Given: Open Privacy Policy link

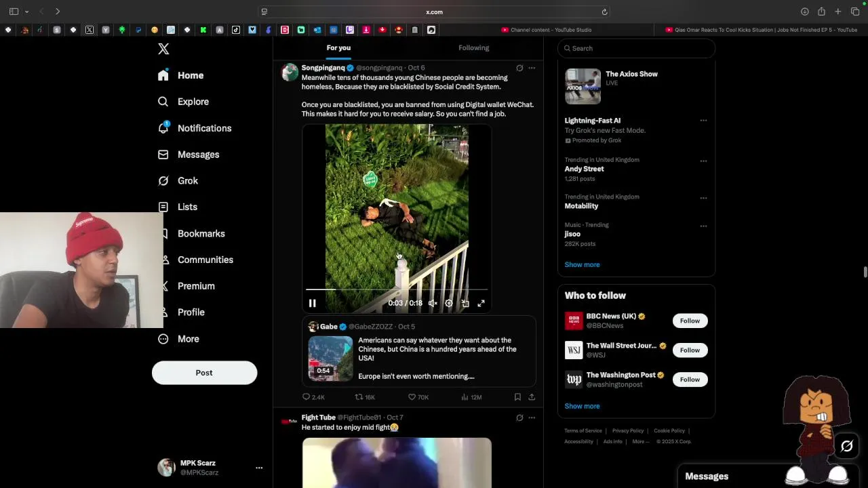Looking at the screenshot, I should pyautogui.click(x=628, y=430).
